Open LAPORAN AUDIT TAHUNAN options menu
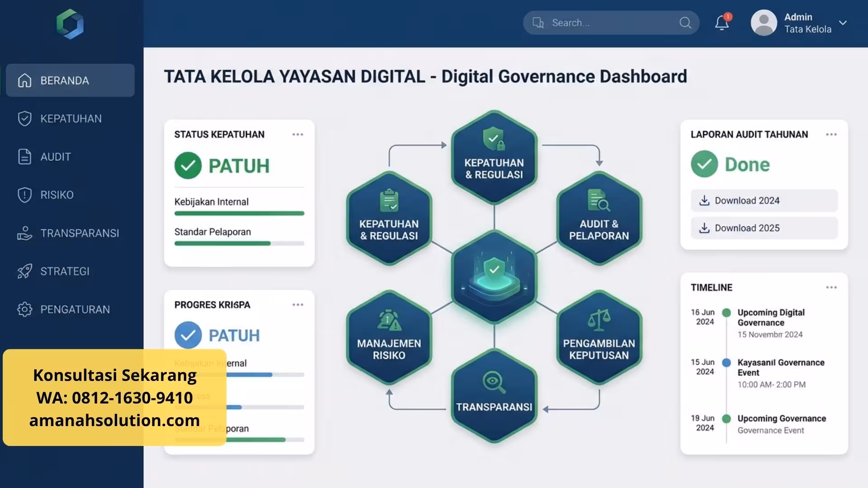The width and height of the screenshot is (868, 488). [831, 134]
